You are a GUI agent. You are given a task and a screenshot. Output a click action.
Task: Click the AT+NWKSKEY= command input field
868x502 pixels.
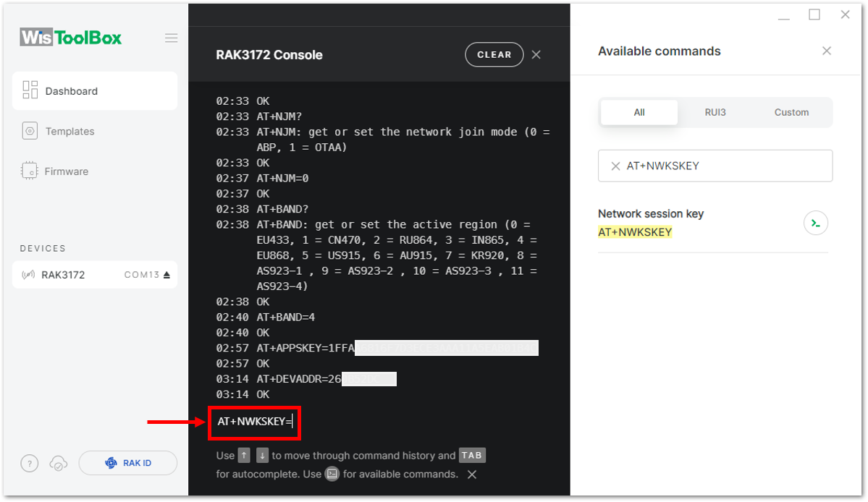[x=255, y=422]
